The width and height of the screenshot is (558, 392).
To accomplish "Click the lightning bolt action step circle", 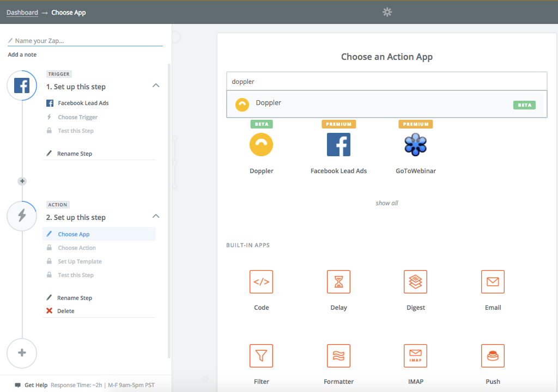I will point(22,216).
